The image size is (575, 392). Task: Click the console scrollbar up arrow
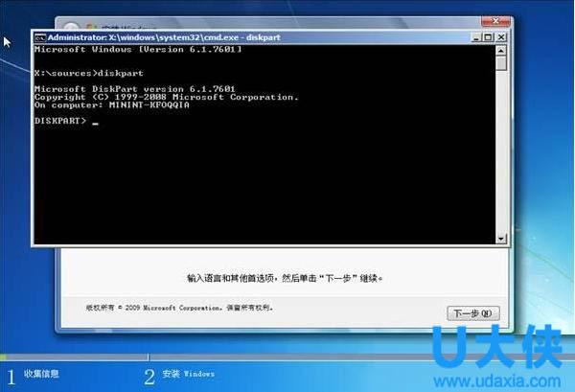(501, 50)
